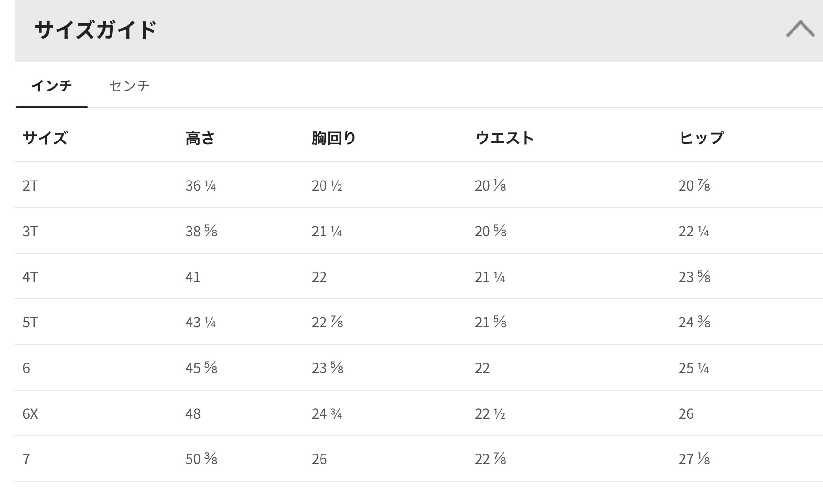The image size is (823, 504).
Task: Click the ウエスト column header
Action: click(x=504, y=138)
